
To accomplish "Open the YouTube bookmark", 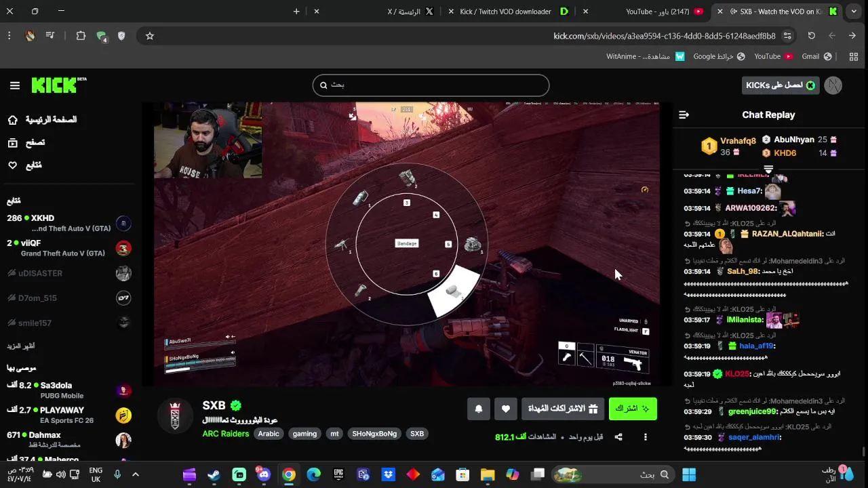I will 774,57.
